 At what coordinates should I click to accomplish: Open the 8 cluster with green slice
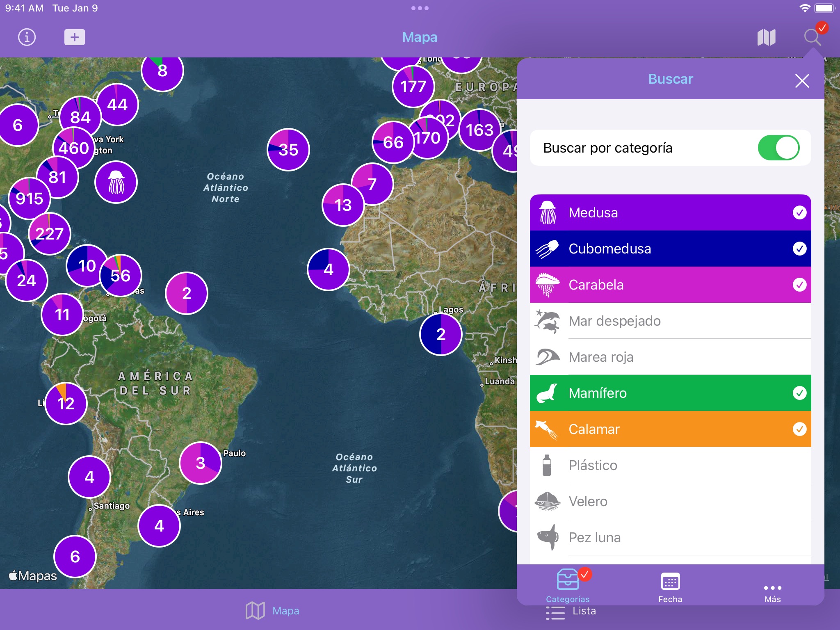[x=162, y=71]
